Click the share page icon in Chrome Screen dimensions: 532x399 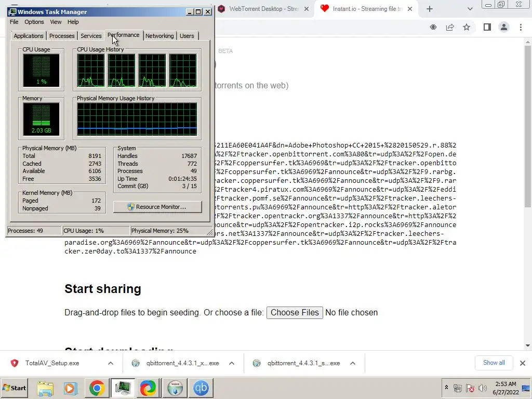click(450, 27)
